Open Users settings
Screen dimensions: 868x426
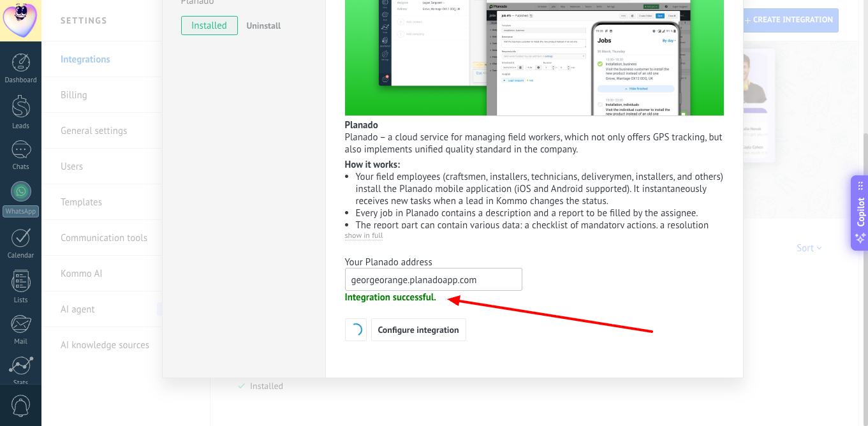[72, 166]
